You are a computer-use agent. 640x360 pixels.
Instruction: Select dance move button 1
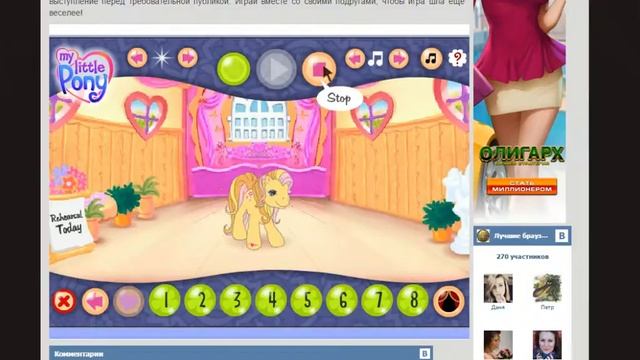[x=164, y=300]
